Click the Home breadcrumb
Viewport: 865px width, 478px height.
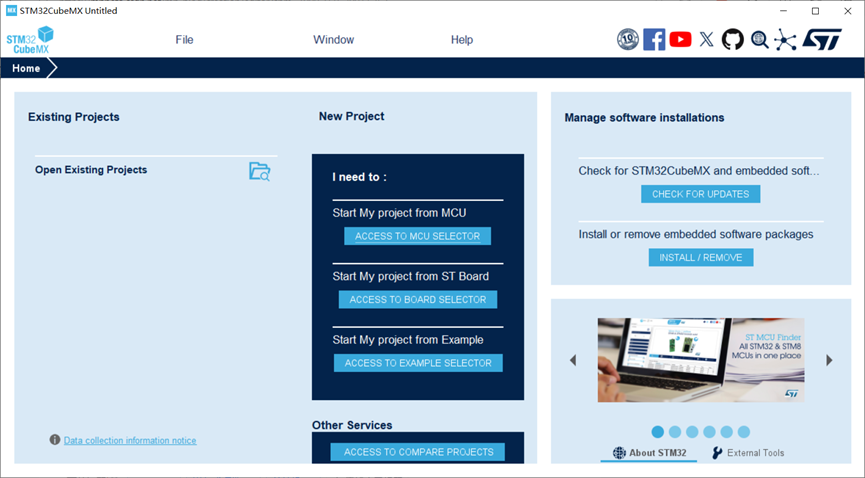(x=26, y=68)
